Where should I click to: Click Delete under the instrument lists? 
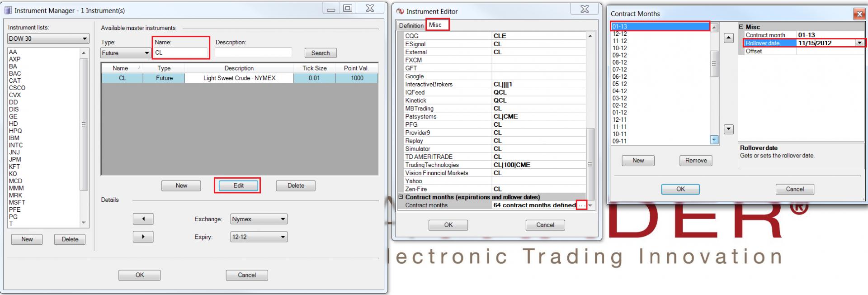70,239
